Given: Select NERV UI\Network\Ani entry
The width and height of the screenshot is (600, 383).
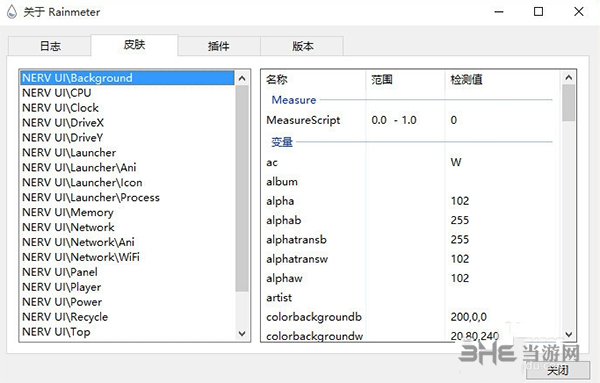Looking at the screenshot, I should [x=127, y=242].
